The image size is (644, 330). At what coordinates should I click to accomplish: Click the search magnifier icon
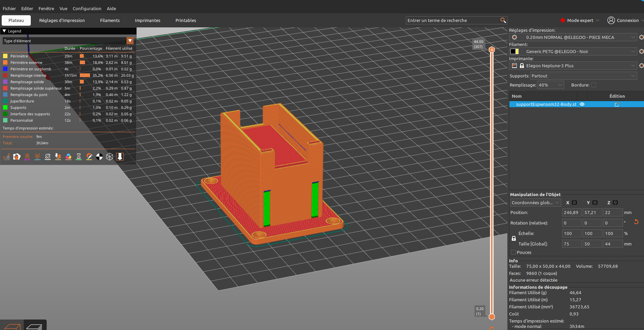(503, 20)
